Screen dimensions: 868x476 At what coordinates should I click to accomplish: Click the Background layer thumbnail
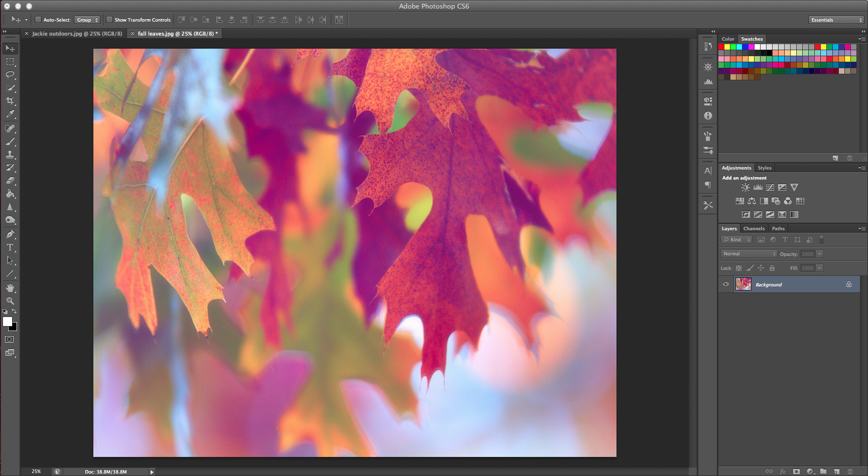(x=743, y=284)
